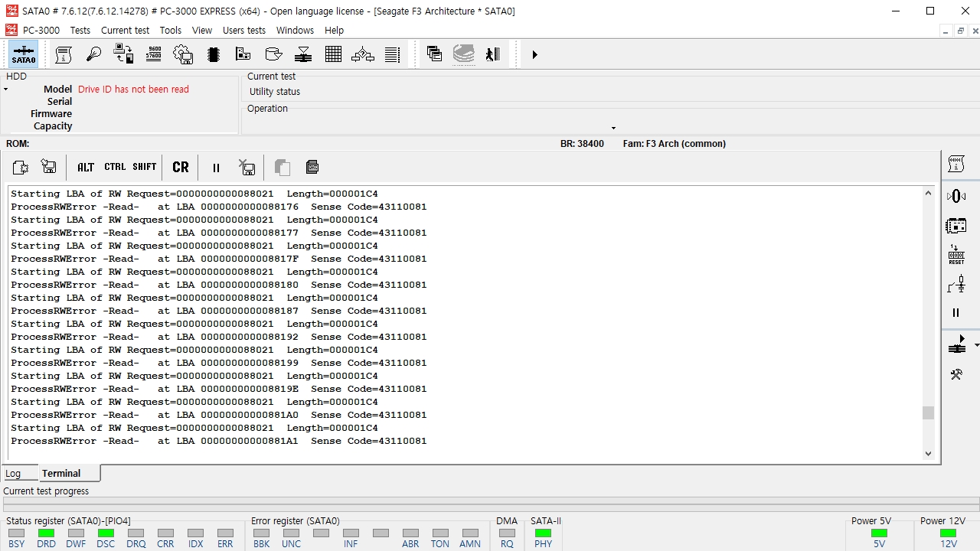The height and width of the screenshot is (551, 980).
Task: Open the Users tests menu
Action: pos(243,30)
